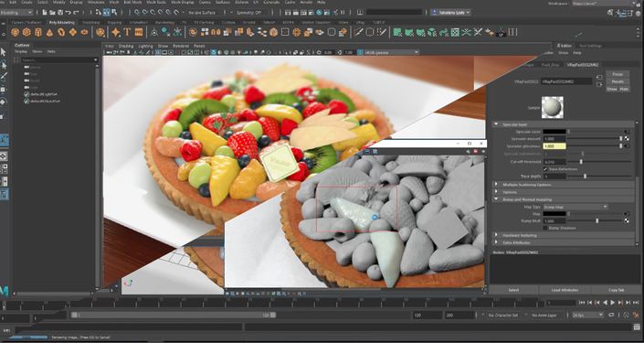Open the Outliner Display menu
644x343 pixels.
(21, 52)
